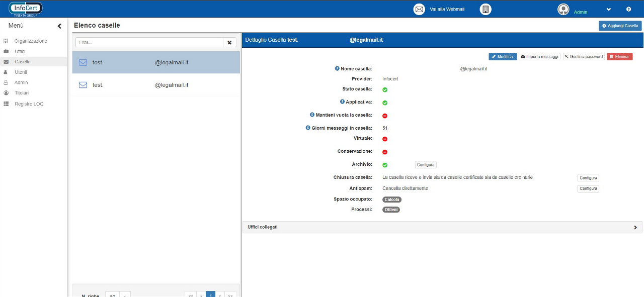Go to Utenti in sidebar menu

tap(21, 72)
